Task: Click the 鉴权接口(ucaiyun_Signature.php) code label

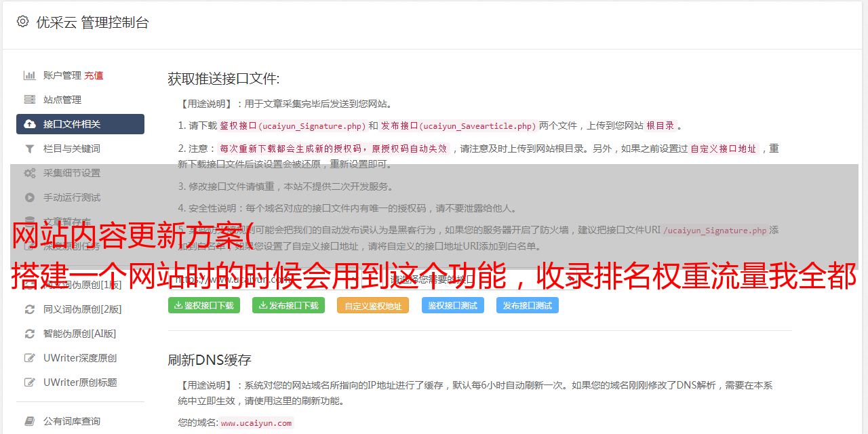Action: [293, 125]
